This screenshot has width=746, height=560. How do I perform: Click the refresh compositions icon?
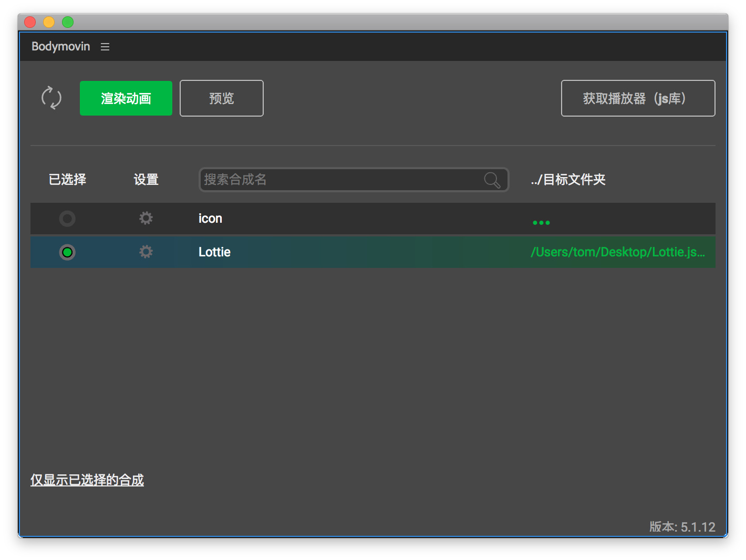tap(51, 98)
